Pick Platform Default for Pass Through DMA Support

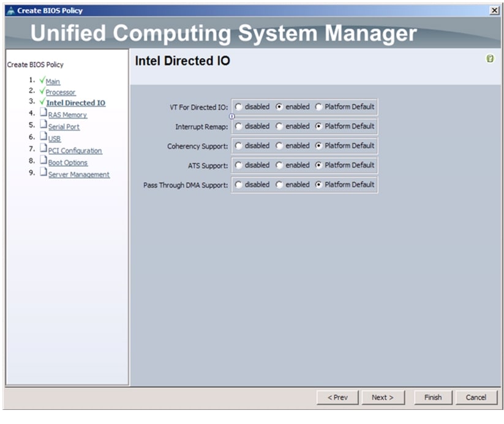[318, 185]
